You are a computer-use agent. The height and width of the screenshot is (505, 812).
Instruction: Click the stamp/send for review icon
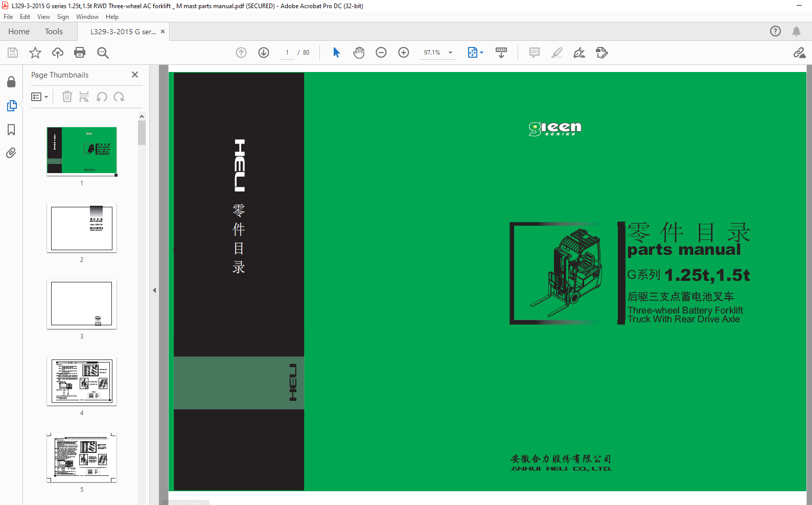click(x=602, y=53)
